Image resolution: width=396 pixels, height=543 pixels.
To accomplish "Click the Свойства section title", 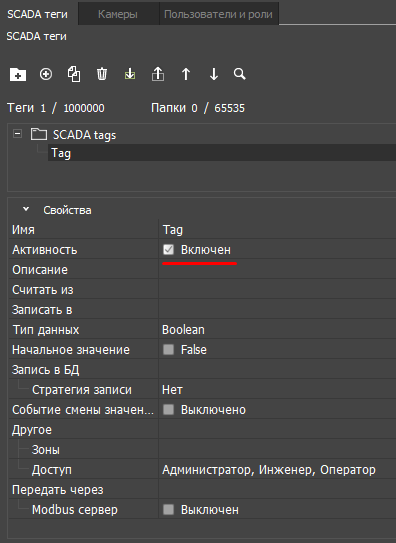I will click(x=67, y=210).
